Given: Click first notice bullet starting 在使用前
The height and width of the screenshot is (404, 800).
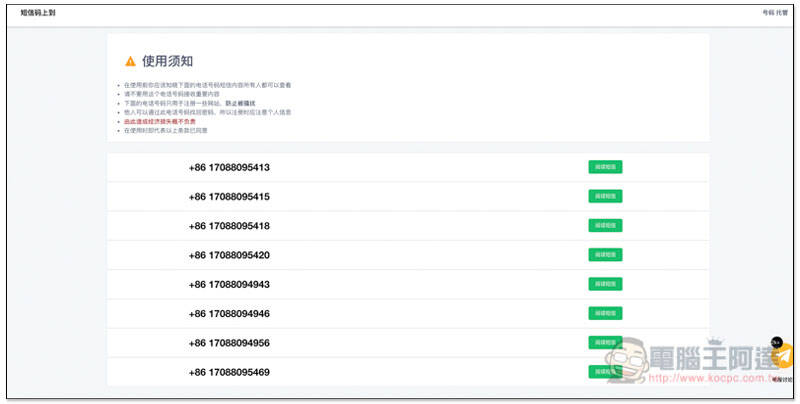Looking at the screenshot, I should (x=207, y=85).
